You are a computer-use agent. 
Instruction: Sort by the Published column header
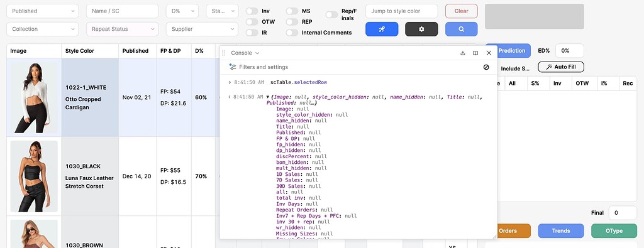coord(138,51)
